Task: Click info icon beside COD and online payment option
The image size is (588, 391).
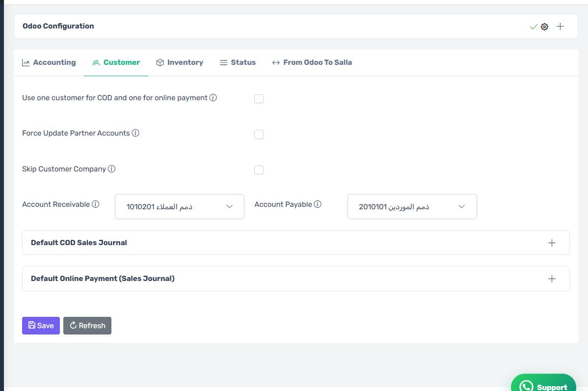Action: point(213,98)
